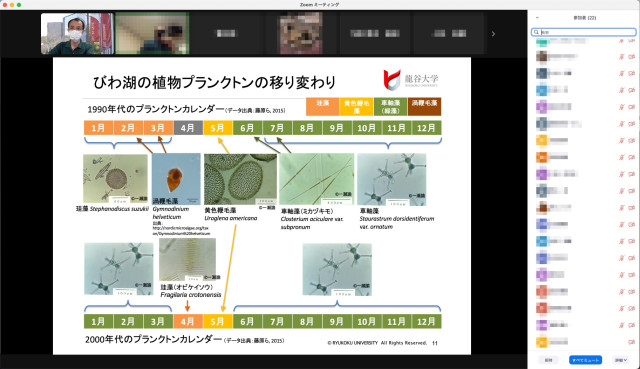Click the orange 4月 month cell
The height and width of the screenshot is (369, 640).
[x=188, y=321]
